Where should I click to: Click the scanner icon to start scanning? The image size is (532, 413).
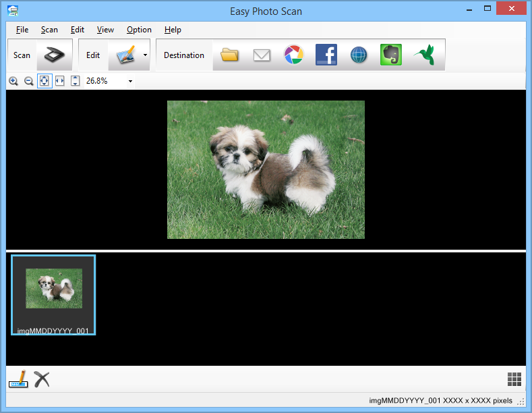tap(55, 55)
